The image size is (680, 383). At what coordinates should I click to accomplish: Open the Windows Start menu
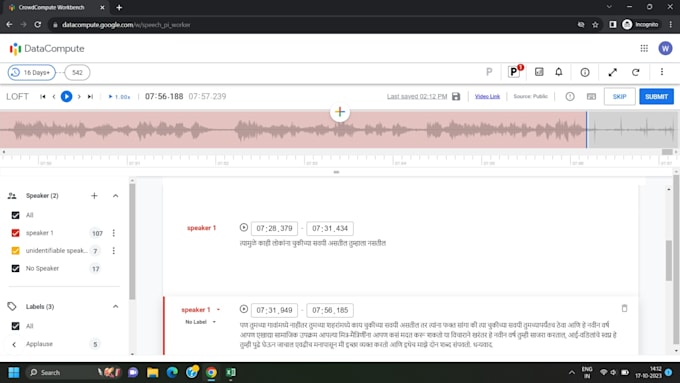click(x=14, y=373)
